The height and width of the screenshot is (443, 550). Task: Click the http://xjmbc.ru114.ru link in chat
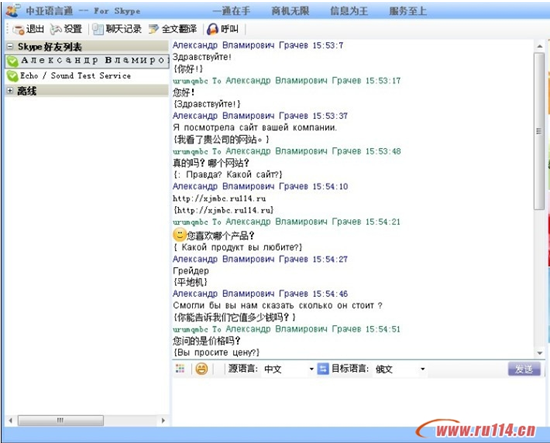[x=219, y=199]
